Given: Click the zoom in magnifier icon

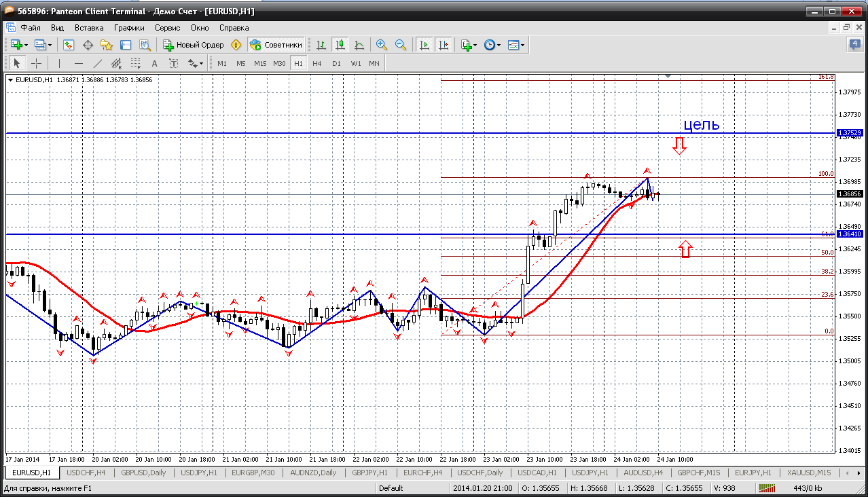Looking at the screenshot, I should tap(382, 45).
